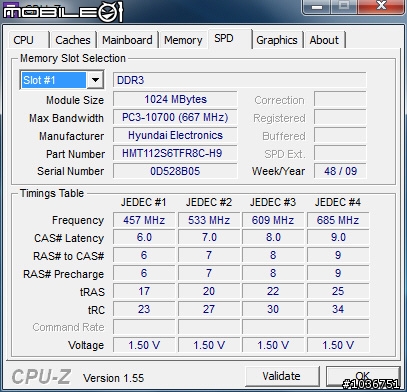Click the JEDEC #3 column header
The width and height of the screenshot is (407, 392).
point(273,202)
